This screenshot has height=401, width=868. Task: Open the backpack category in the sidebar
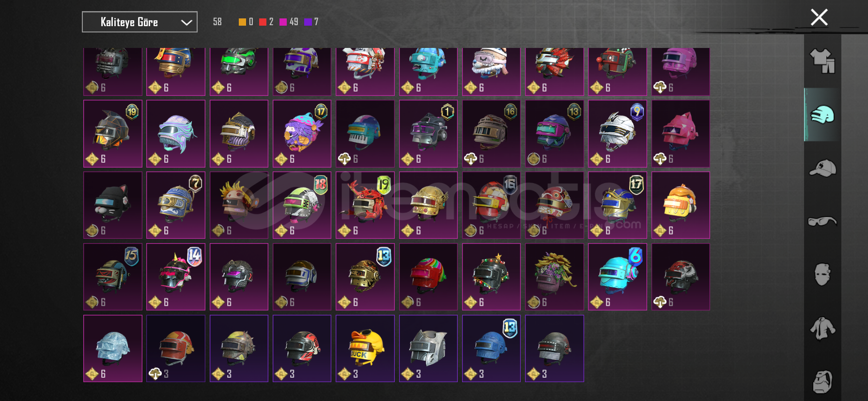pyautogui.click(x=822, y=381)
